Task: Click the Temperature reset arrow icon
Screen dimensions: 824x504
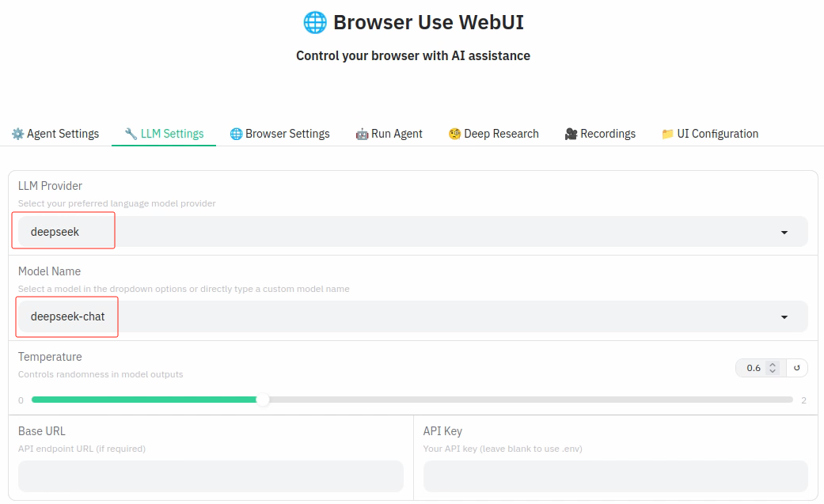Action: [797, 368]
